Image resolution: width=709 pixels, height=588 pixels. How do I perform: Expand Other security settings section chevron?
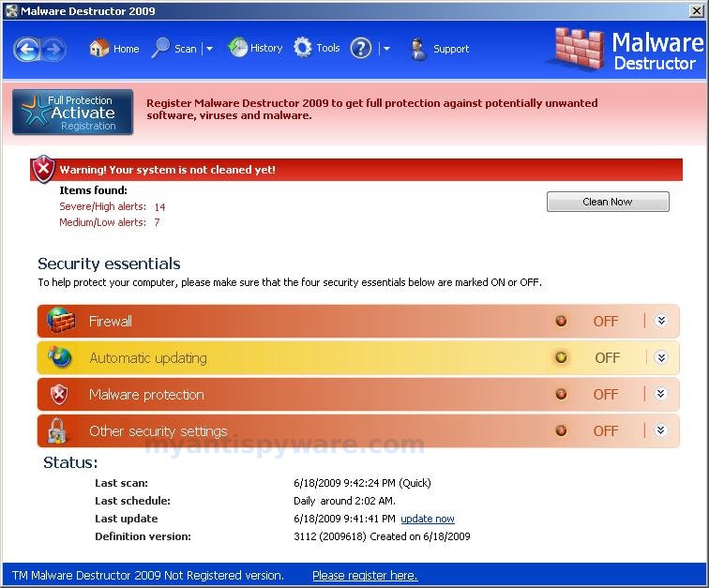coord(660,430)
